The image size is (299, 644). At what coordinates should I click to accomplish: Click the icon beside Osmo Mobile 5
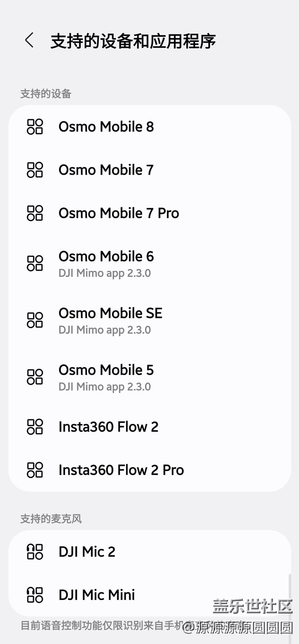(35, 377)
